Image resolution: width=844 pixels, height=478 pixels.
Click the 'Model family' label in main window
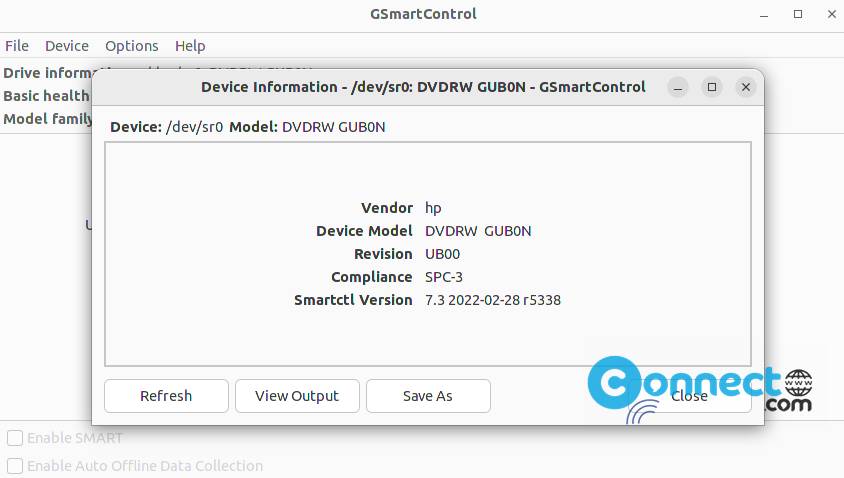coord(47,119)
